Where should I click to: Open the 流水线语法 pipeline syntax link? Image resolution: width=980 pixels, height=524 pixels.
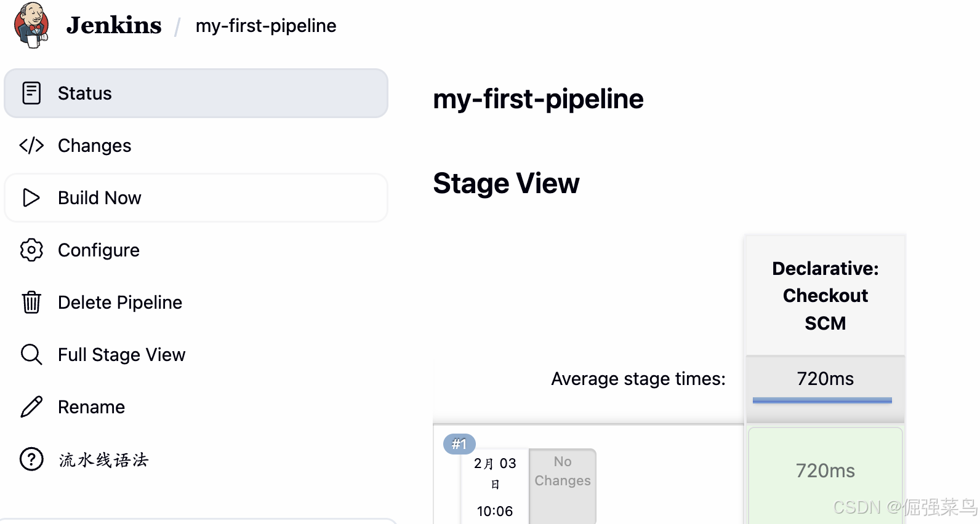click(103, 459)
